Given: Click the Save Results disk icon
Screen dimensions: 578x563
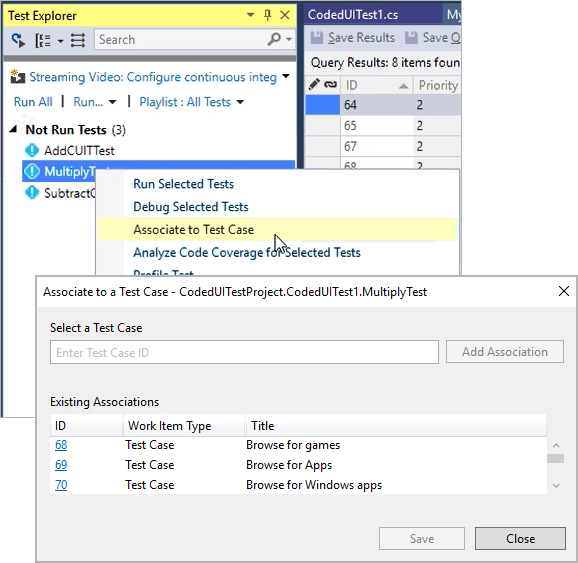Looking at the screenshot, I should coord(317,38).
